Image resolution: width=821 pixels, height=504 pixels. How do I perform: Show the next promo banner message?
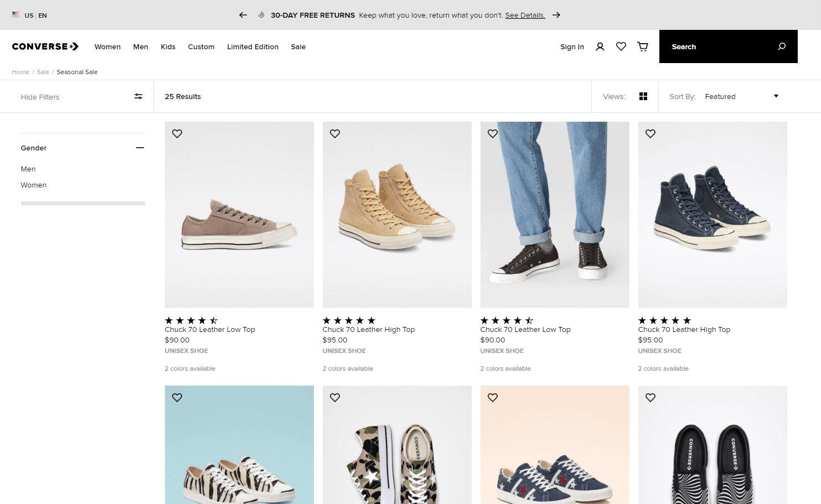556,15
